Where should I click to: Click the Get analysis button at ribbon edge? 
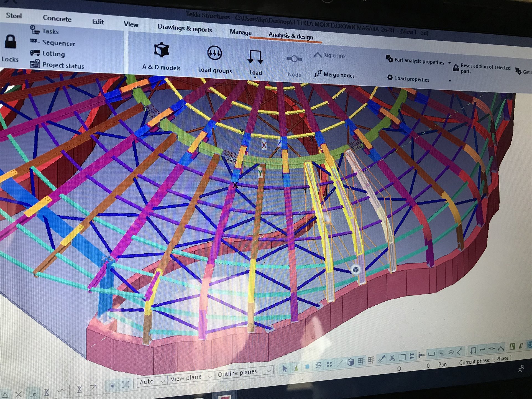pyautogui.click(x=523, y=71)
